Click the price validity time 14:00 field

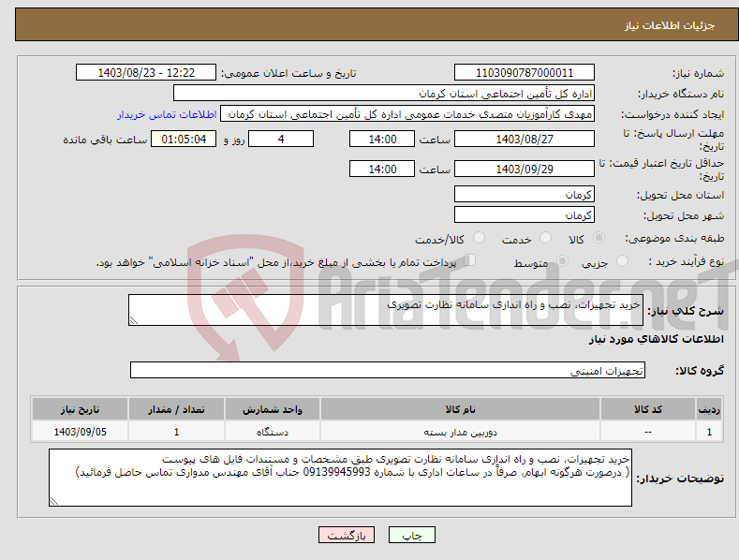click(382, 169)
